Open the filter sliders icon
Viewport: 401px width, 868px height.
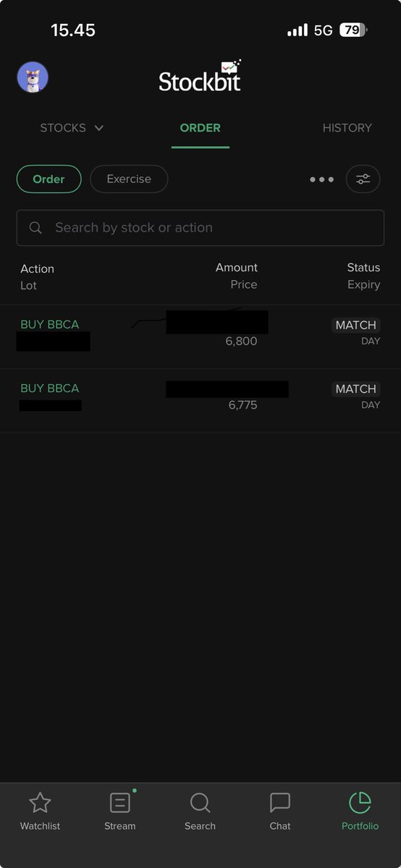[363, 179]
